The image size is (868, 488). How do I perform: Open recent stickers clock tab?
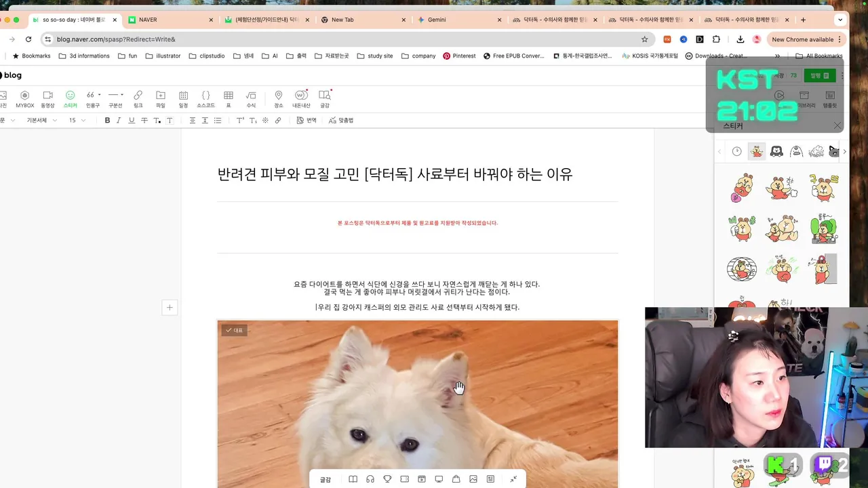tap(737, 152)
